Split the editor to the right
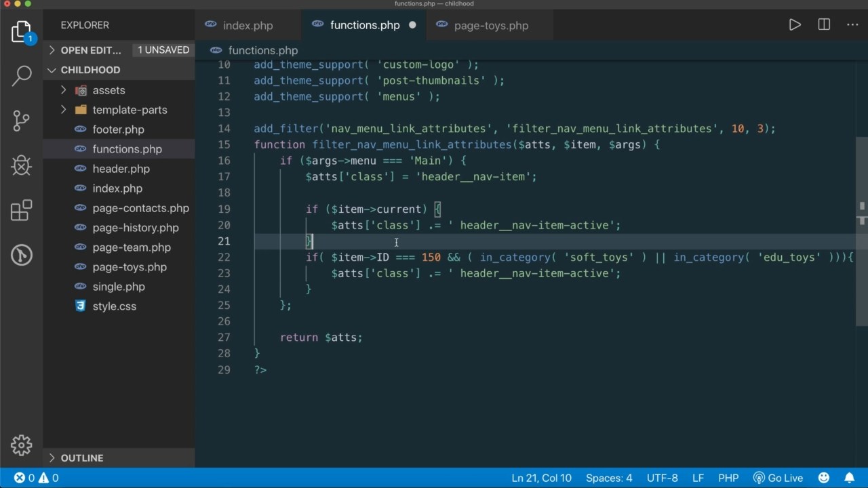This screenshot has width=868, height=488. (x=824, y=25)
